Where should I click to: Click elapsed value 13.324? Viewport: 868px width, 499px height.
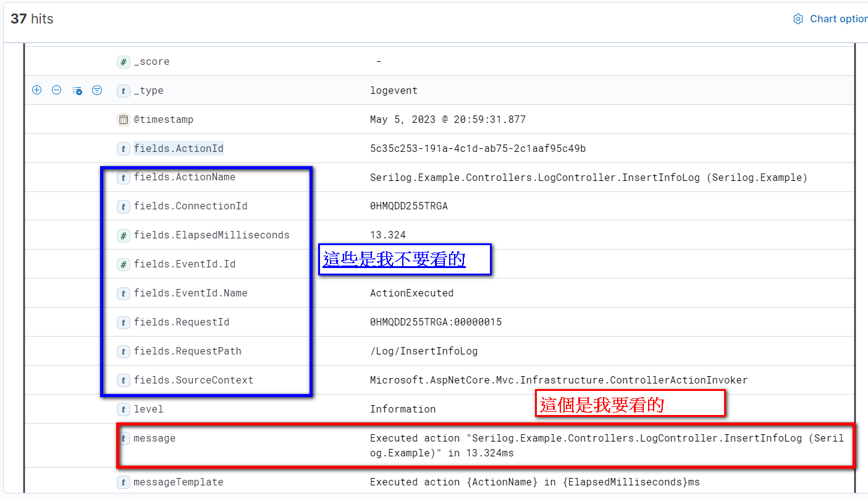388,235
